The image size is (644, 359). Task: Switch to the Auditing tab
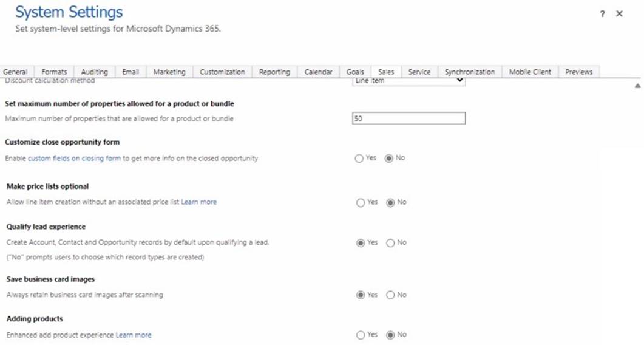pos(94,72)
